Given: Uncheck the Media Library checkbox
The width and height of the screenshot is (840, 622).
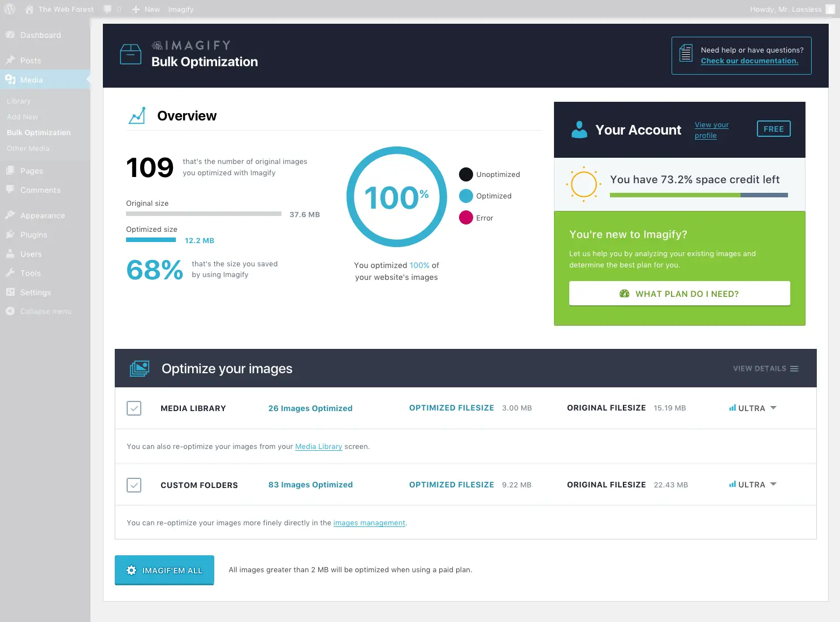Looking at the screenshot, I should coord(134,408).
